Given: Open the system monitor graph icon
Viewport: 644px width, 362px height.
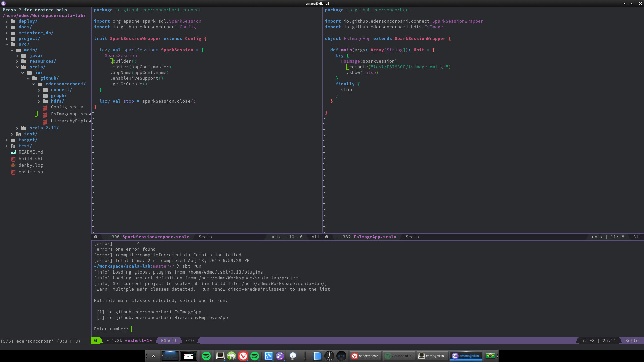Looking at the screenshot, I should [x=268, y=356].
